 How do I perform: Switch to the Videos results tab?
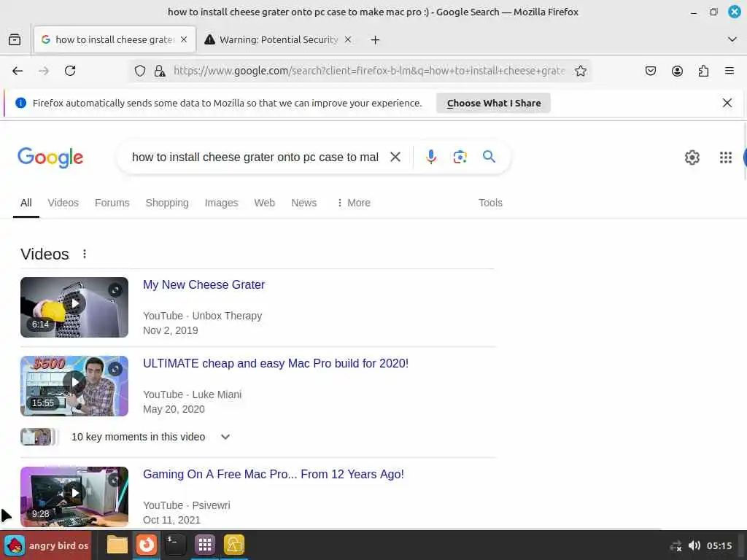click(63, 203)
